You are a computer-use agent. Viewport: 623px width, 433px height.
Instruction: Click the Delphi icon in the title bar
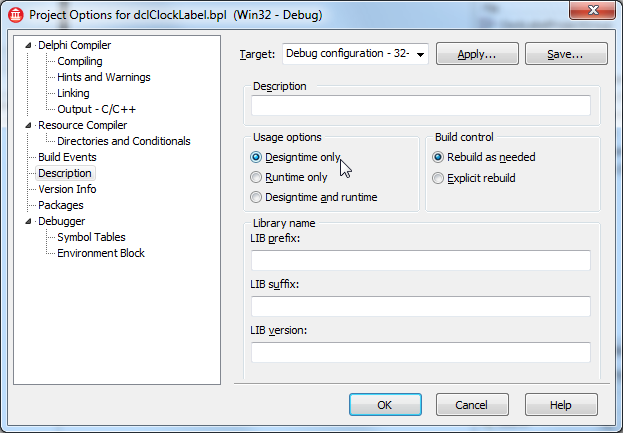(x=16, y=15)
